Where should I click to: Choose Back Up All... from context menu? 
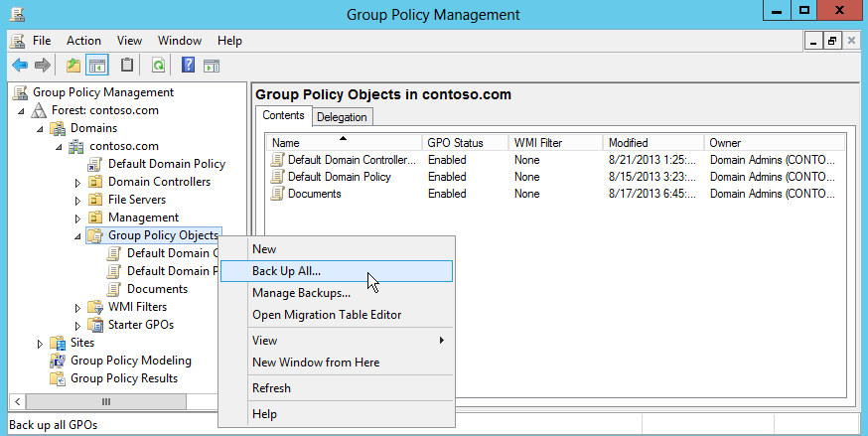coord(337,271)
